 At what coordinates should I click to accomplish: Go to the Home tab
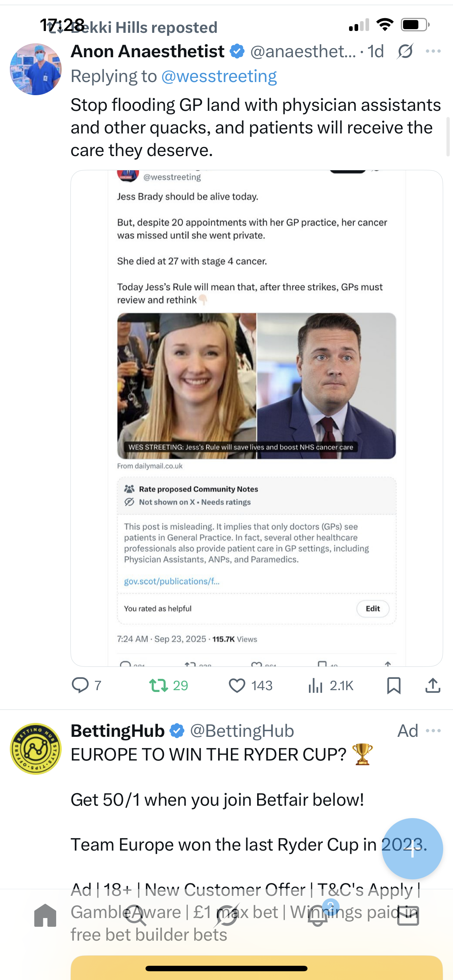click(45, 916)
